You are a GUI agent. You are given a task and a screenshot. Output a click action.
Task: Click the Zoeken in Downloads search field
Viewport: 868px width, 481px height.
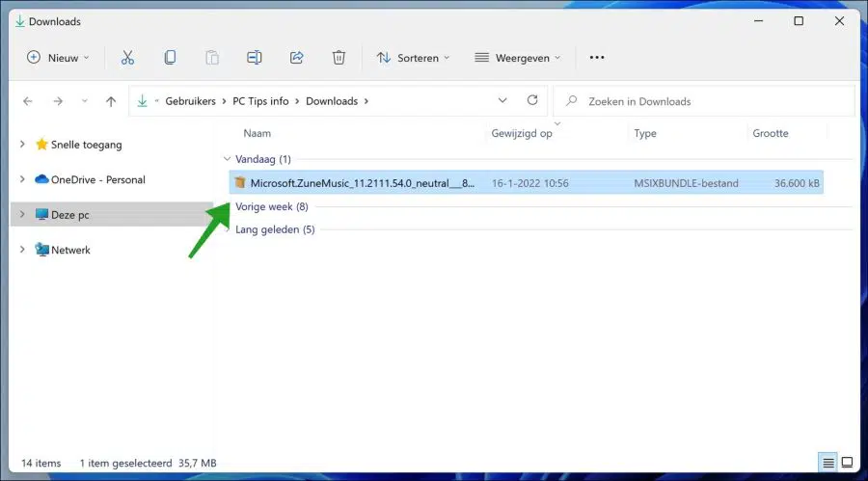tap(704, 101)
